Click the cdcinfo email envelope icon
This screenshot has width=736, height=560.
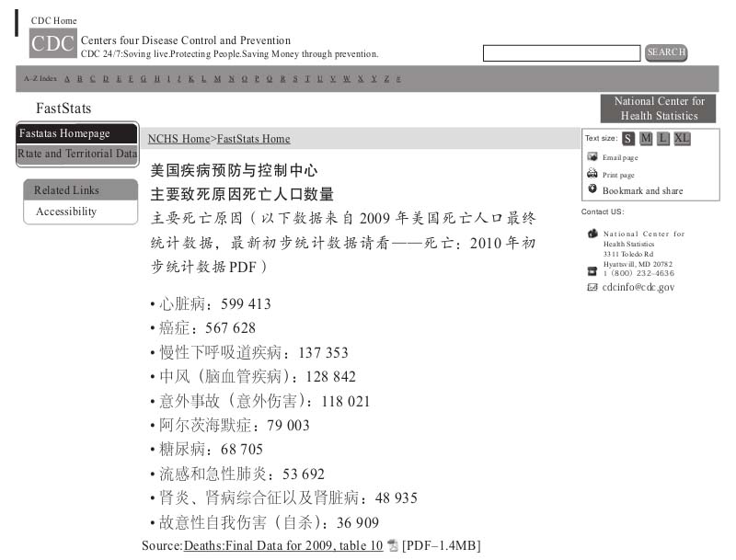click(592, 287)
